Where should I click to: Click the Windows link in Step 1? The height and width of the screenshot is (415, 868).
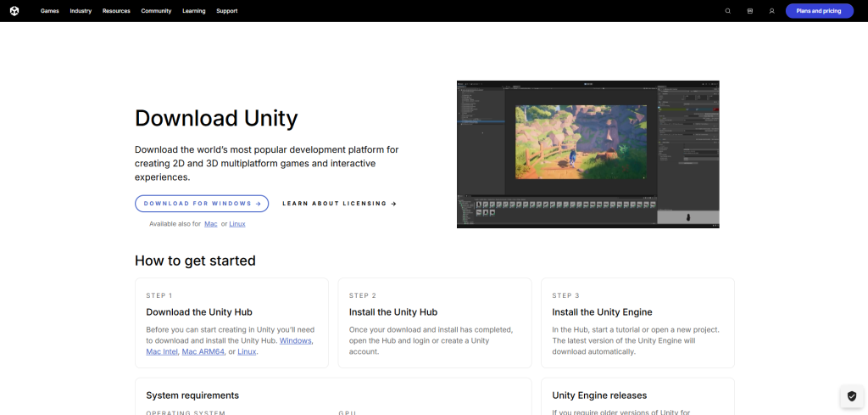[x=296, y=340]
